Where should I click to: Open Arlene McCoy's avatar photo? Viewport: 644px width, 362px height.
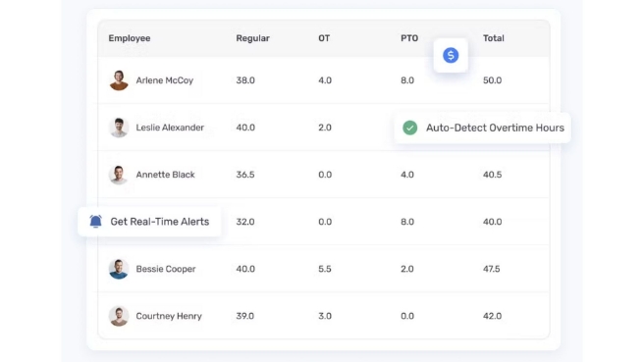[x=119, y=80]
